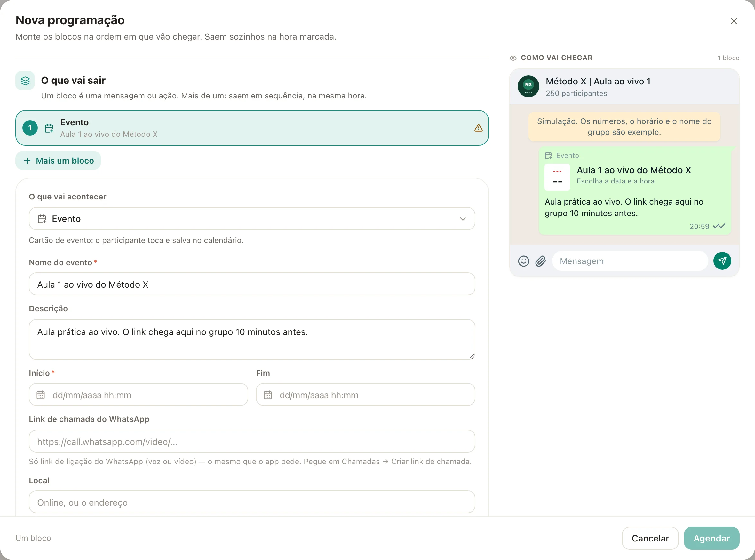Select block number 1 badge
755x560 pixels.
[x=30, y=128]
